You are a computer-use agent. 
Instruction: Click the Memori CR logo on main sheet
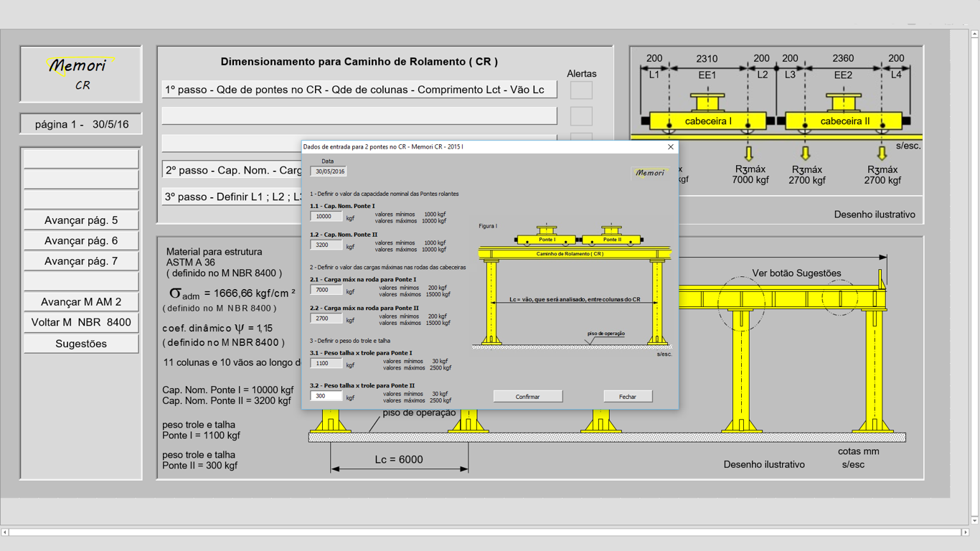coord(81,74)
